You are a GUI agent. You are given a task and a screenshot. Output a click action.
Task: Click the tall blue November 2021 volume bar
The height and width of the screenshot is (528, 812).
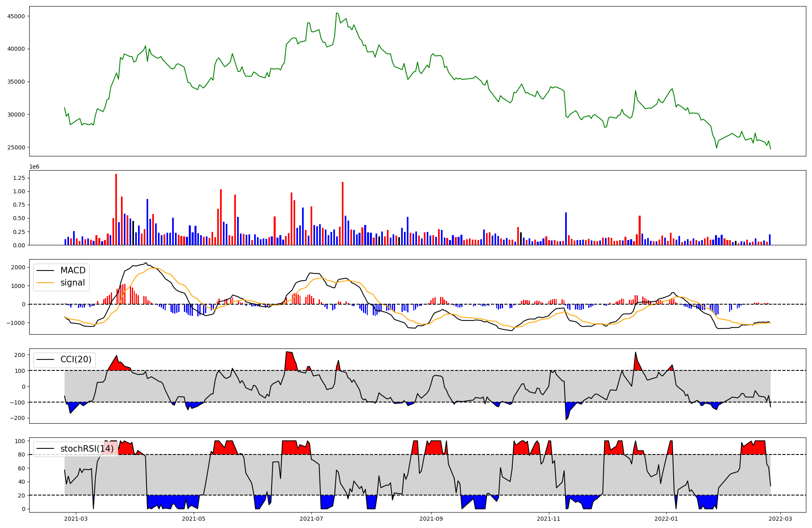pyautogui.click(x=566, y=229)
